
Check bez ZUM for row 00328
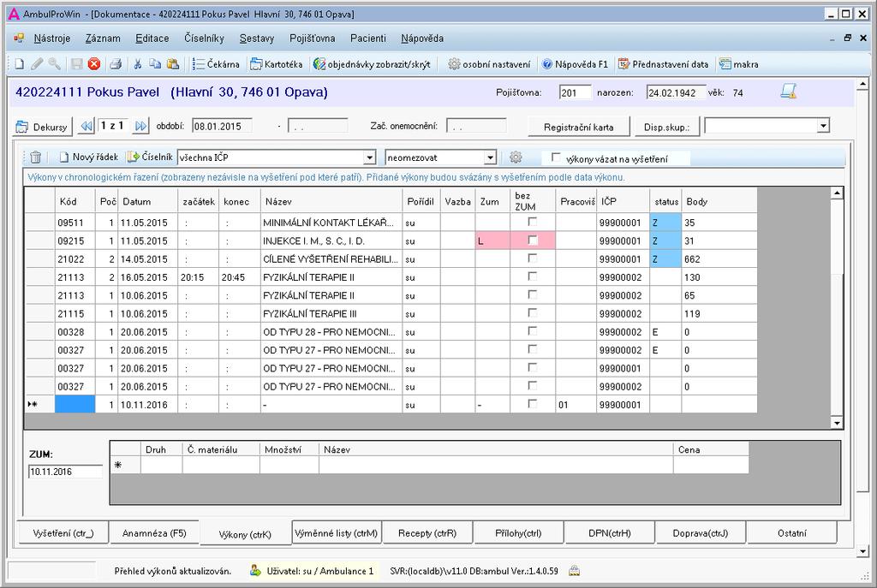tap(533, 331)
